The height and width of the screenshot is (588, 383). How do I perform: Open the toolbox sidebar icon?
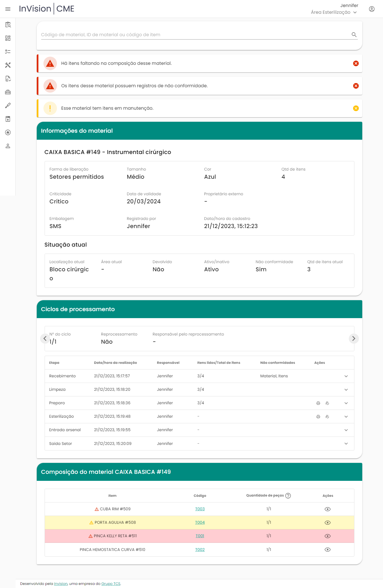(x=8, y=92)
